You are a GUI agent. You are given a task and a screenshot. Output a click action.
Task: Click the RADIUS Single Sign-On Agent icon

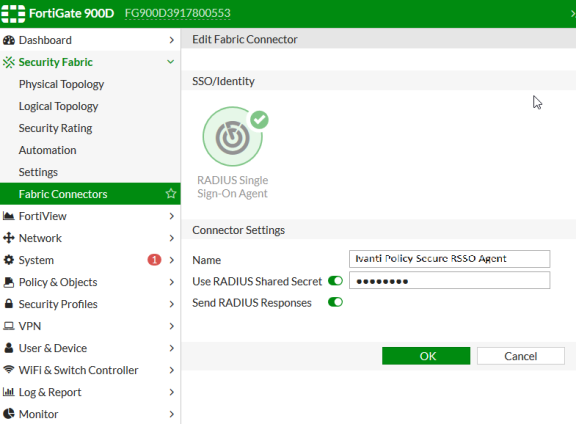(233, 137)
